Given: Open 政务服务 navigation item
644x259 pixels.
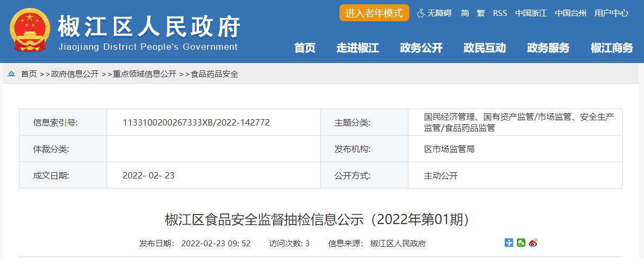Looking at the screenshot, I should click(549, 48).
